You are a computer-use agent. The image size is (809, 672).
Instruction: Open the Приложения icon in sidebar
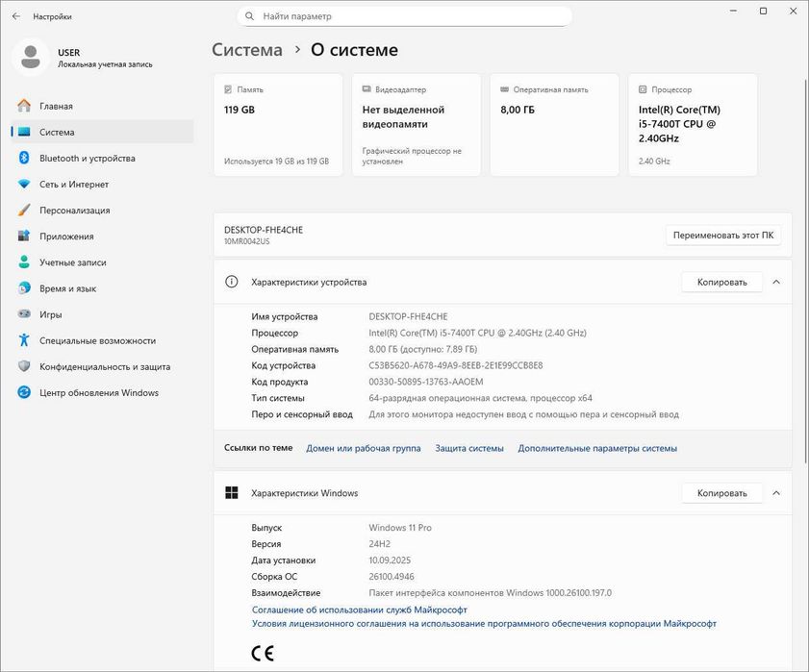tap(24, 236)
